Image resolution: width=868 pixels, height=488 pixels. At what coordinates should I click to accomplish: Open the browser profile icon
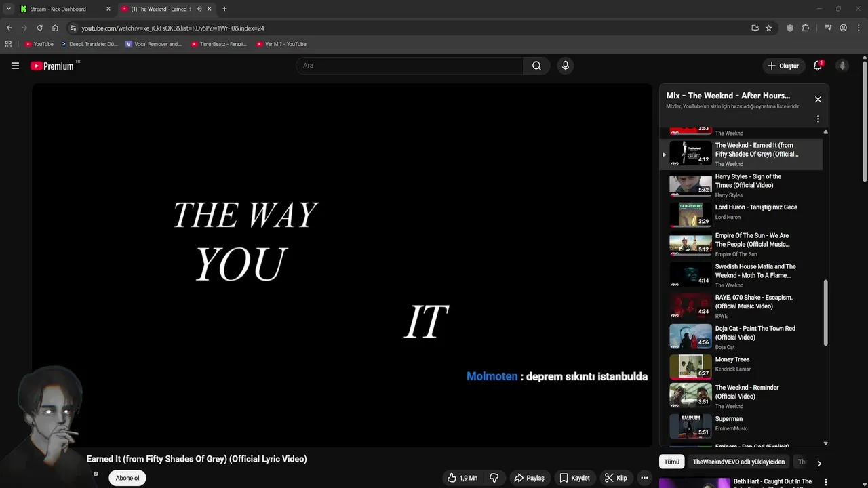coord(843,28)
